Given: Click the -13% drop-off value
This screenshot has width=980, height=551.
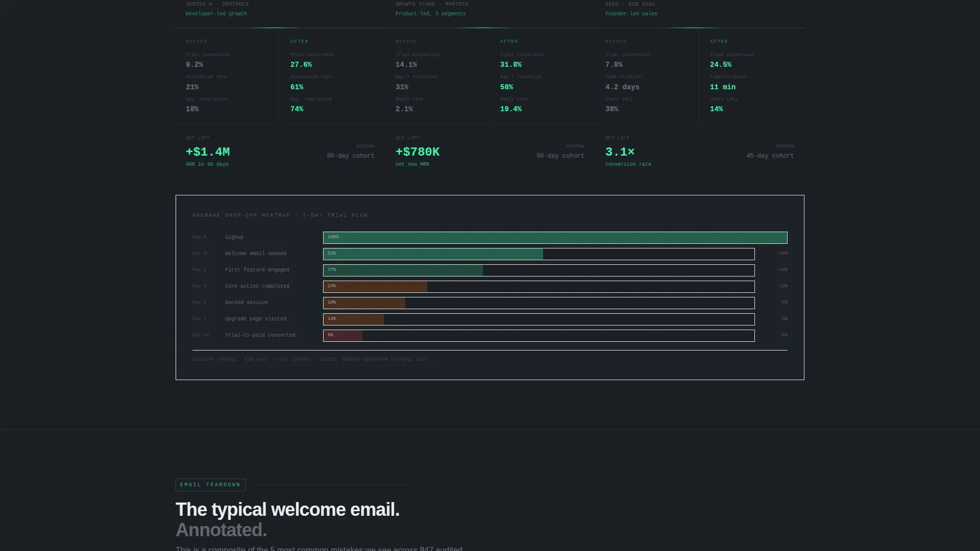Looking at the screenshot, I should pos(782,286).
